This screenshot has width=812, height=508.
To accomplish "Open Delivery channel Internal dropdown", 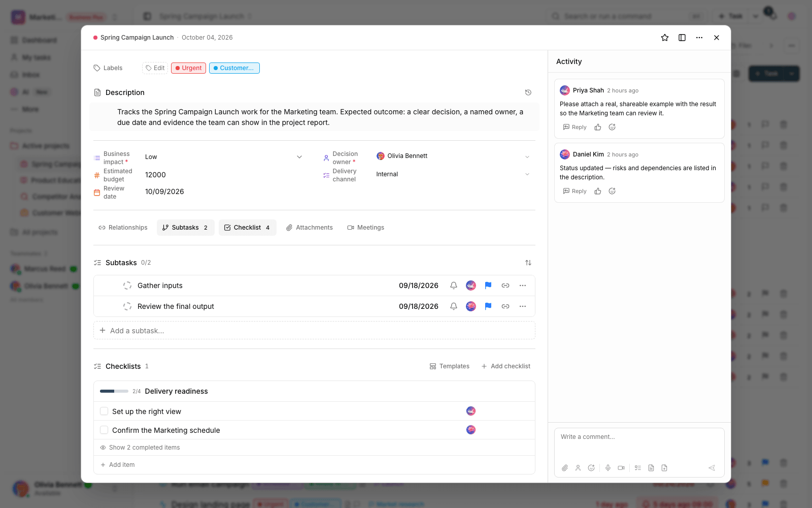I will coord(453,174).
